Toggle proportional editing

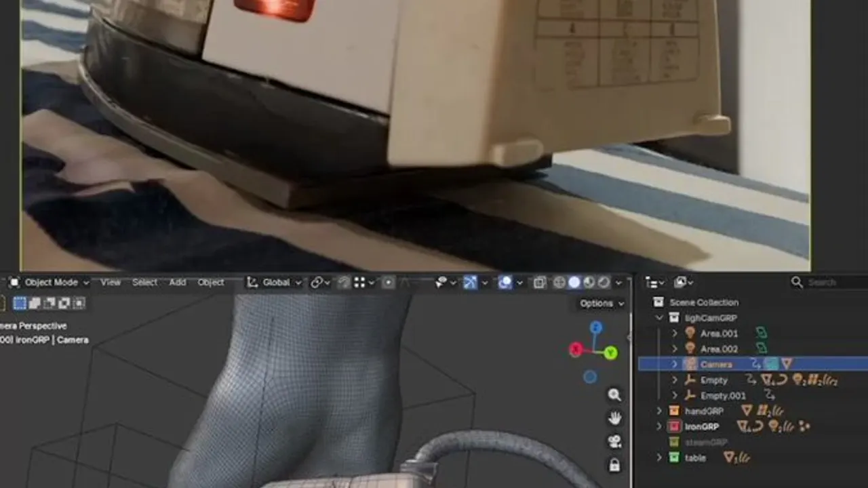pos(389,283)
